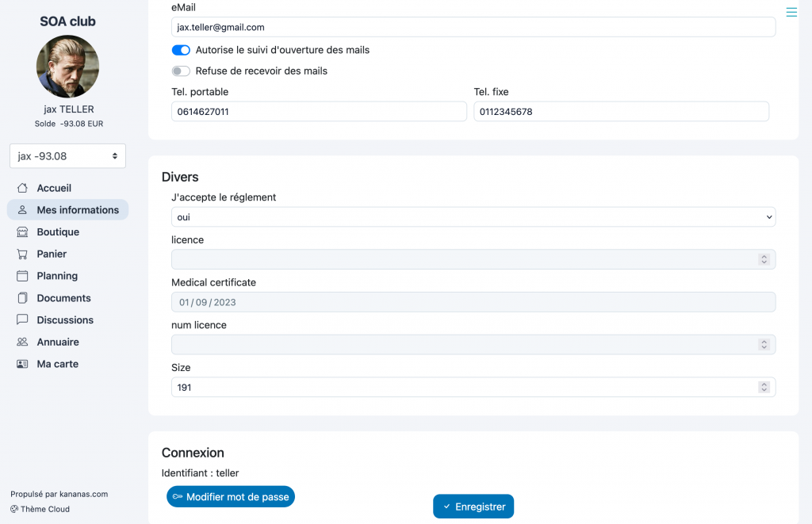Click the Documents file icon

[x=22, y=298]
